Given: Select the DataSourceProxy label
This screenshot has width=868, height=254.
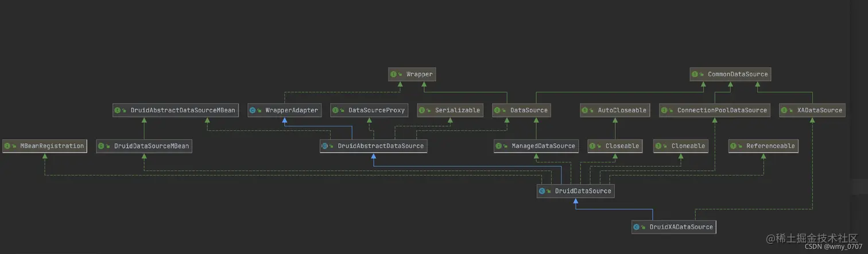Looking at the screenshot, I should coord(377,110).
